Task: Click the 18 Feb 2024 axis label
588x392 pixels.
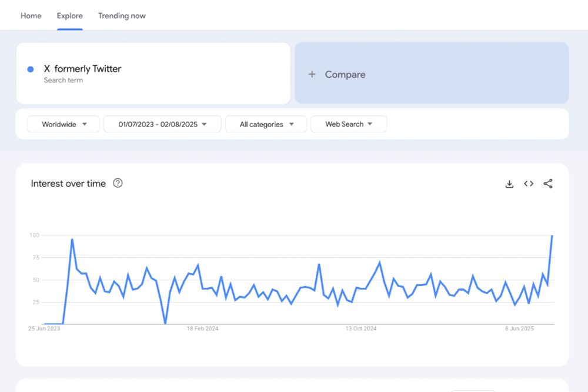Action: pos(202,328)
